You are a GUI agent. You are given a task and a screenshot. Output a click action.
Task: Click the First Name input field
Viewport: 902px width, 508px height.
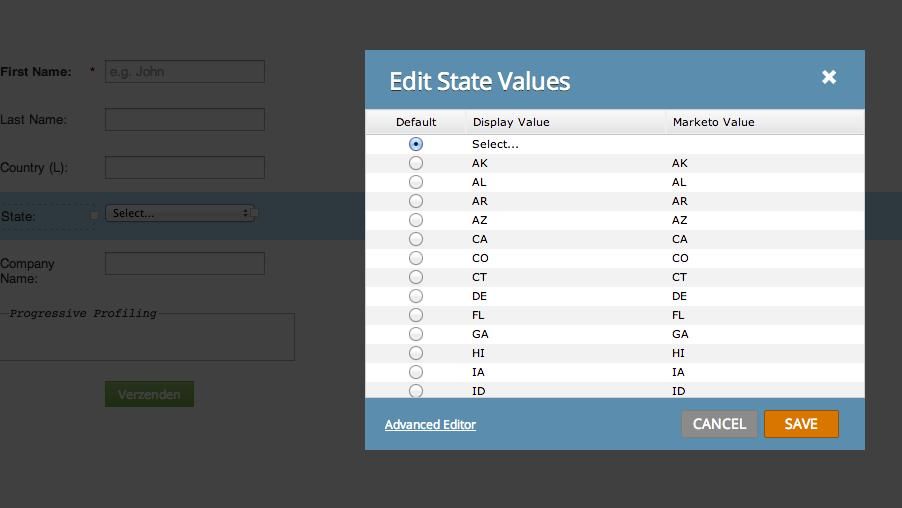(x=185, y=72)
